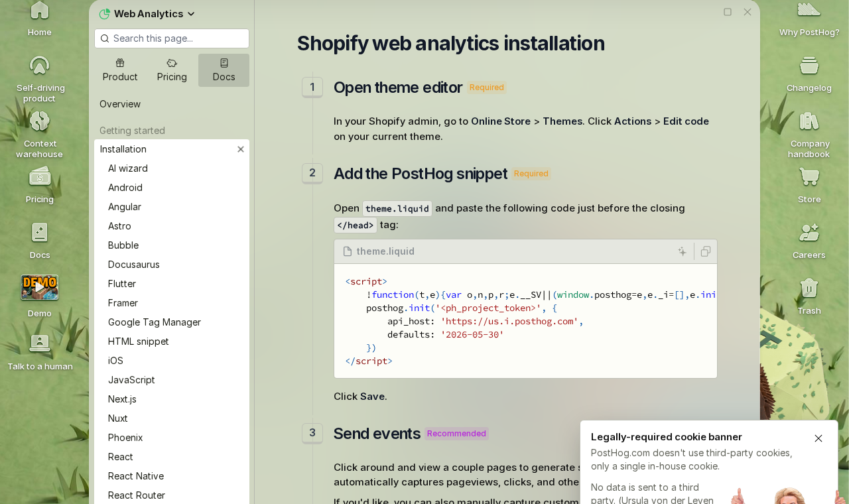Open Google Tag Manager guide
849x504 pixels.
tap(155, 322)
